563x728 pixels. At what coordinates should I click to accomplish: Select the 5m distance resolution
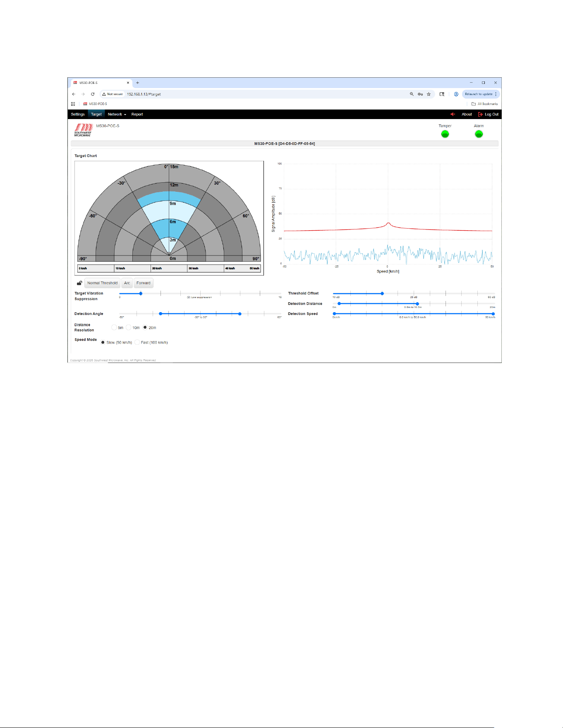pos(114,327)
